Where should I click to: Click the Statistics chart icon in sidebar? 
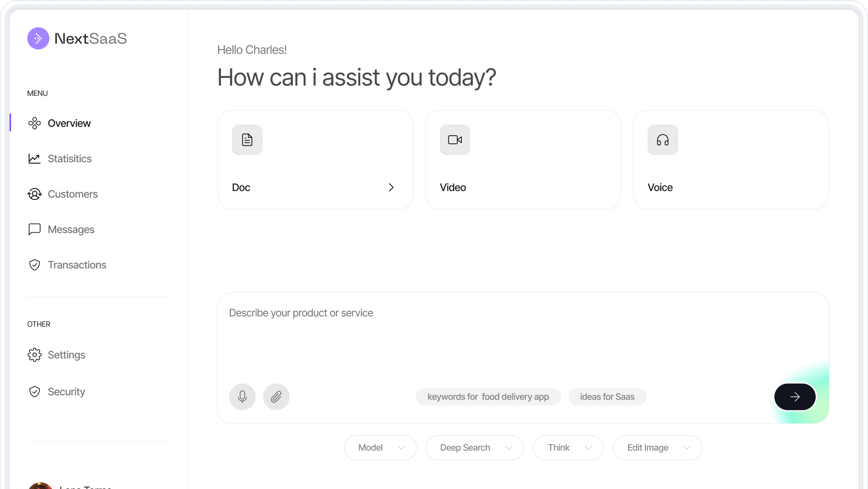coord(35,159)
